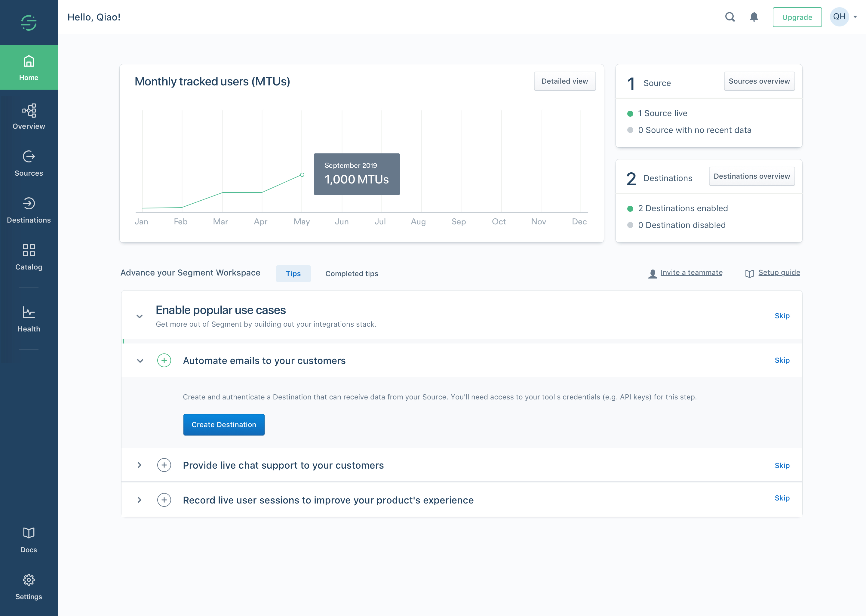
Task: Click the Segment logo icon
Action: (x=29, y=23)
